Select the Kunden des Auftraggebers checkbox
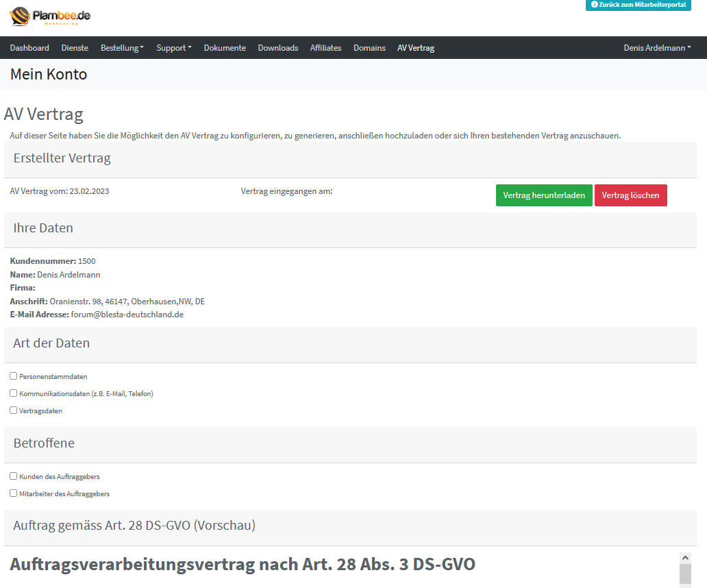Image resolution: width=707 pixels, height=588 pixels. click(x=14, y=476)
